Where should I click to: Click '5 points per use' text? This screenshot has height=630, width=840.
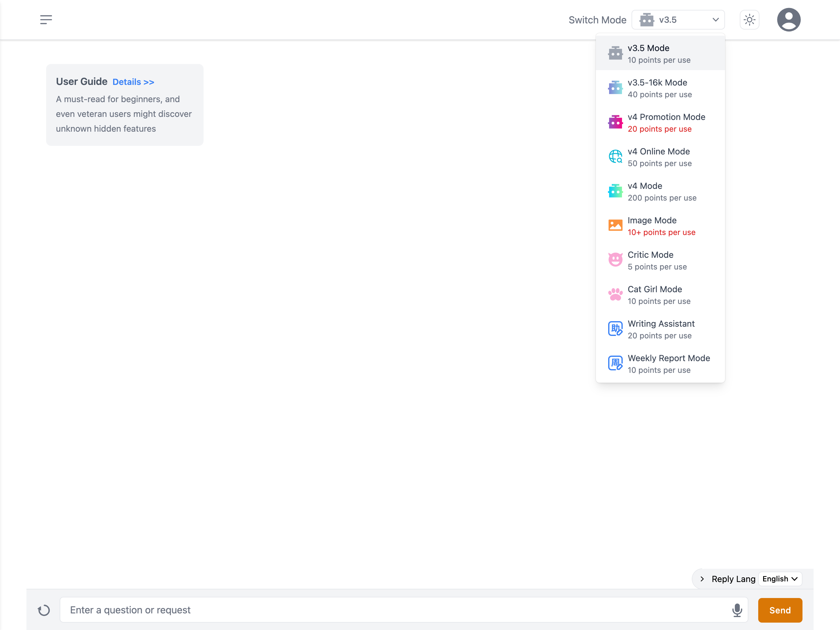pos(657,267)
